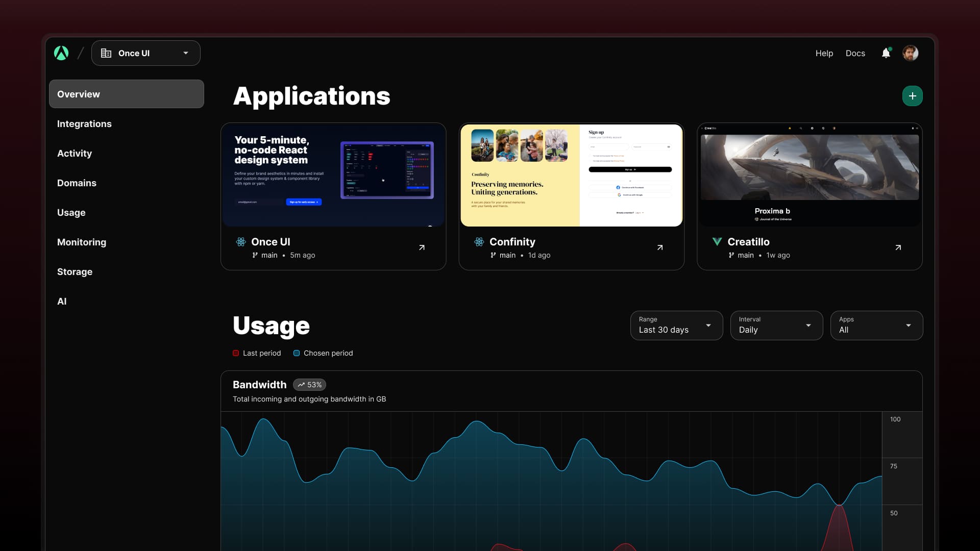Toggle the Chosen period legend marker
The image size is (980, 551).
point(297,353)
